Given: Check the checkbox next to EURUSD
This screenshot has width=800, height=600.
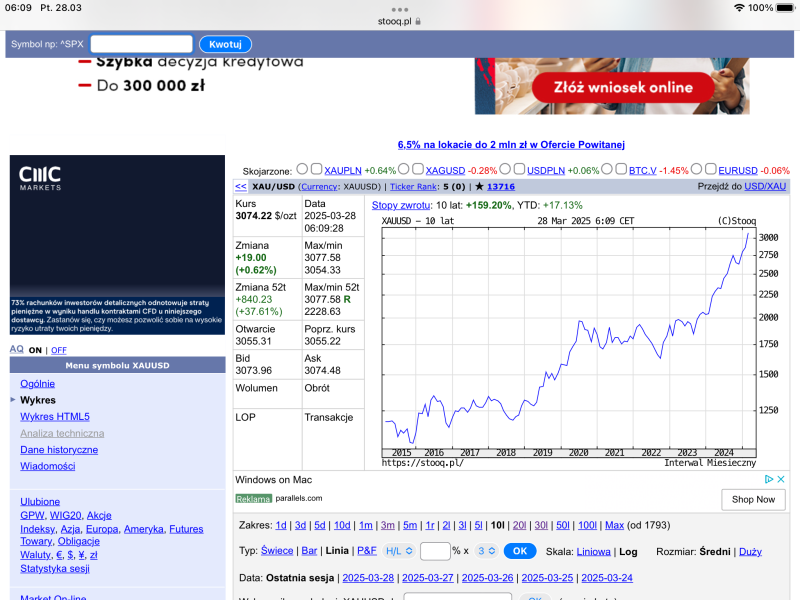Looking at the screenshot, I should tap(710, 169).
